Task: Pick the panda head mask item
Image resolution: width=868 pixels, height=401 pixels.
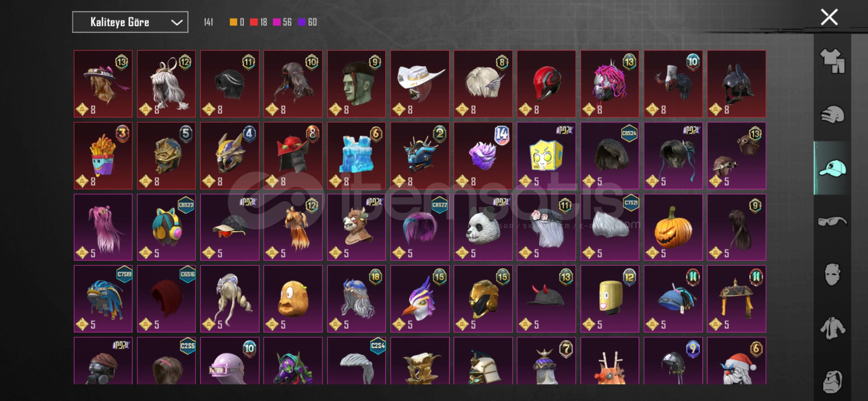Action: click(483, 227)
